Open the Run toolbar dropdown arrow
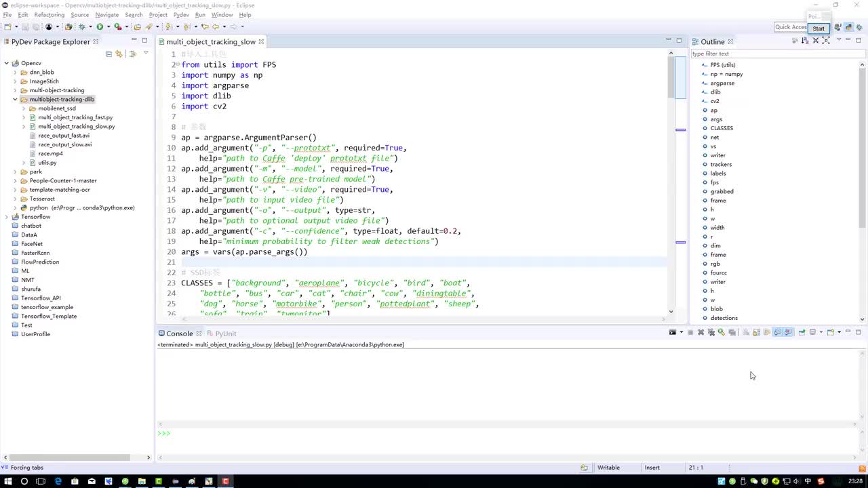 pyautogui.click(x=107, y=27)
